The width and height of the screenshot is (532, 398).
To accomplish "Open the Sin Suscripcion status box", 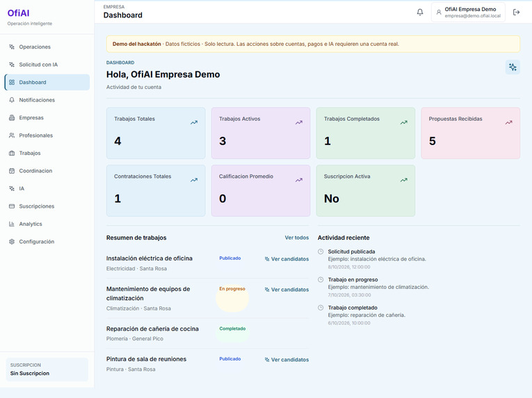I will click(47, 370).
